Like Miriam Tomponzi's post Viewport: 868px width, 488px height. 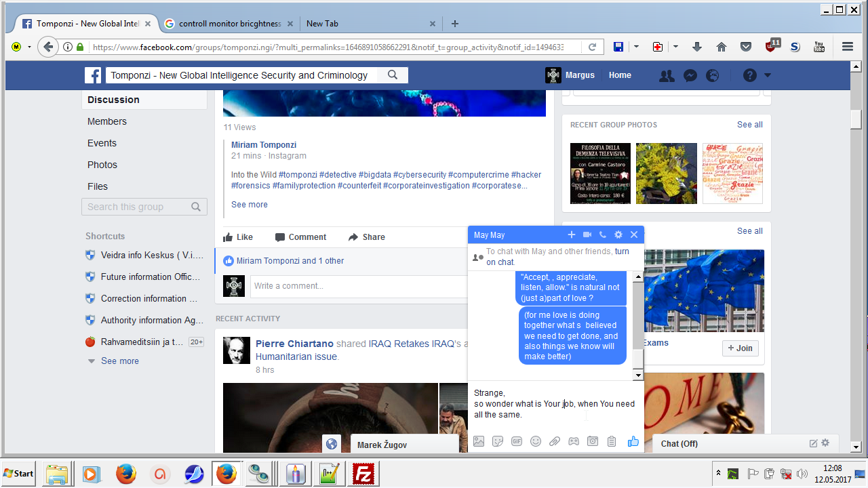point(238,237)
